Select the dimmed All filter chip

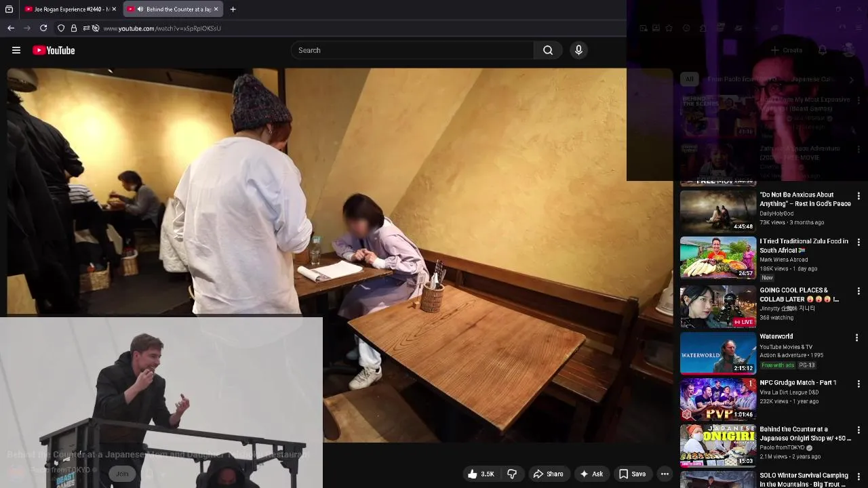pos(689,79)
